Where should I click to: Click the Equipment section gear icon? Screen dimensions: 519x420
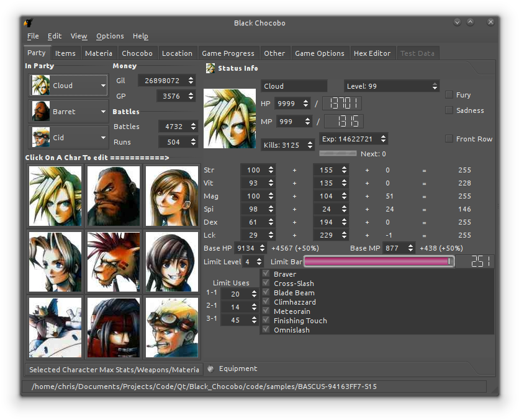coord(210,369)
